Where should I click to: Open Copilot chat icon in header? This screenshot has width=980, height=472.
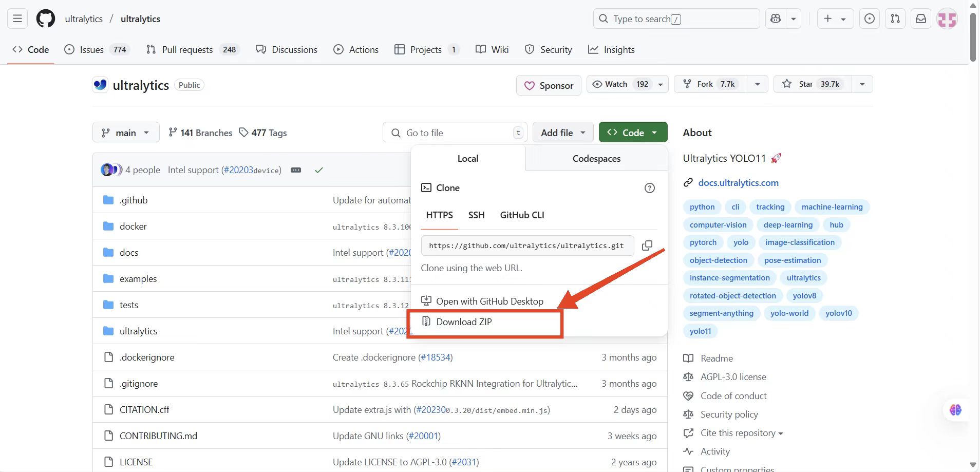point(776,19)
